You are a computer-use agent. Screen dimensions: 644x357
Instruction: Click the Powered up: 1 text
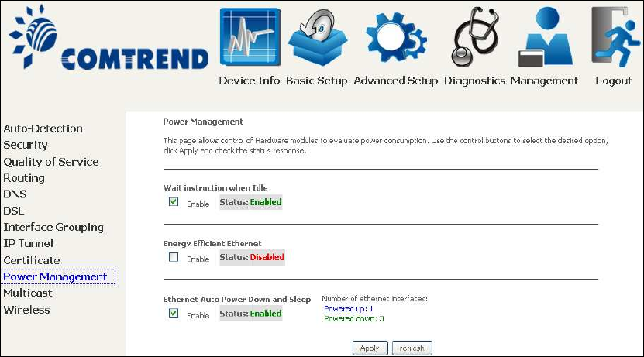point(349,308)
